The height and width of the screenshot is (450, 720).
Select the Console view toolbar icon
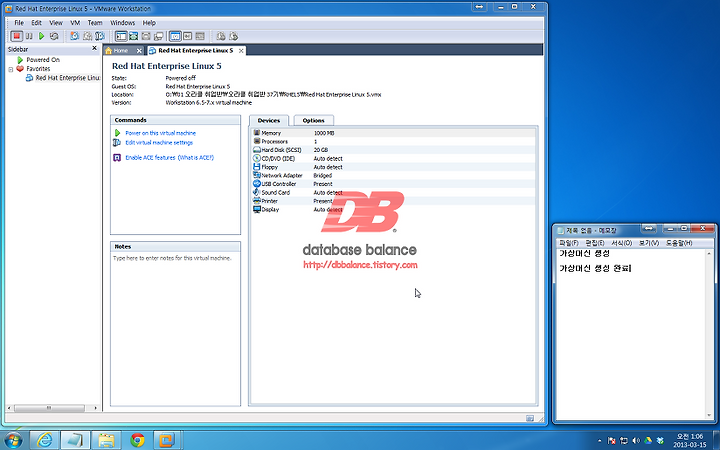coord(200,36)
